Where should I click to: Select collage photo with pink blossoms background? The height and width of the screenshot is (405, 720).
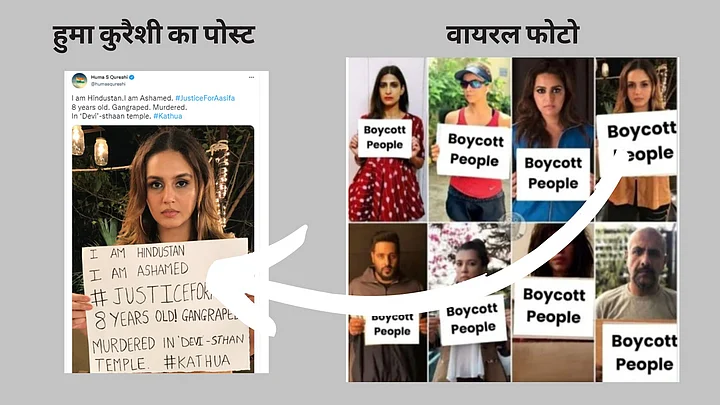point(469,303)
